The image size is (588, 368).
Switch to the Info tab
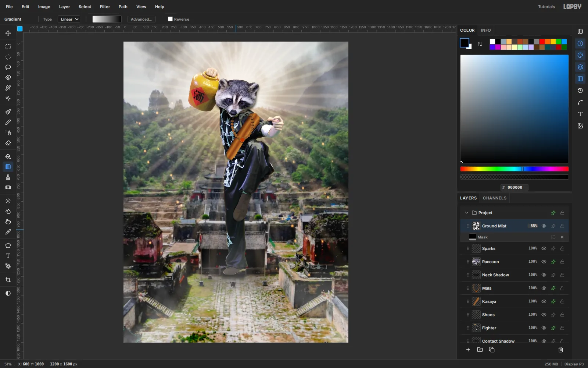click(486, 30)
